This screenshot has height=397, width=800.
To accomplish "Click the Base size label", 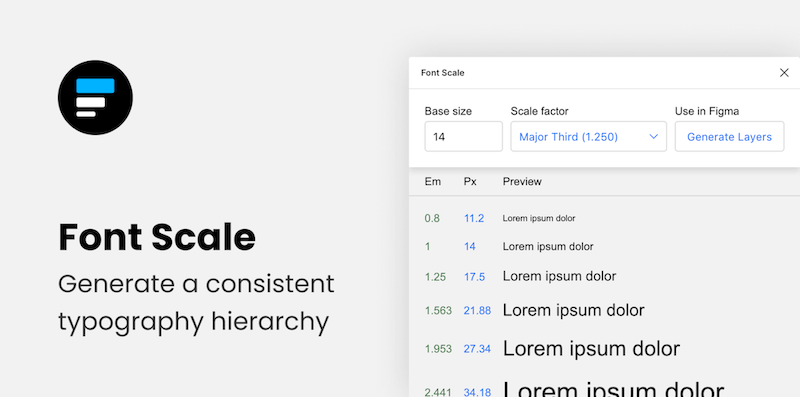I will 448,111.
